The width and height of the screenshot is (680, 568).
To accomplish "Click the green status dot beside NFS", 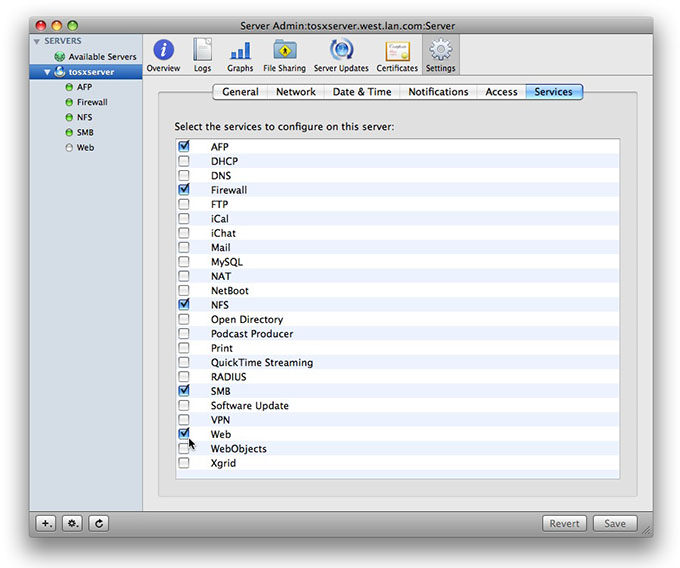I will pyautogui.click(x=69, y=118).
